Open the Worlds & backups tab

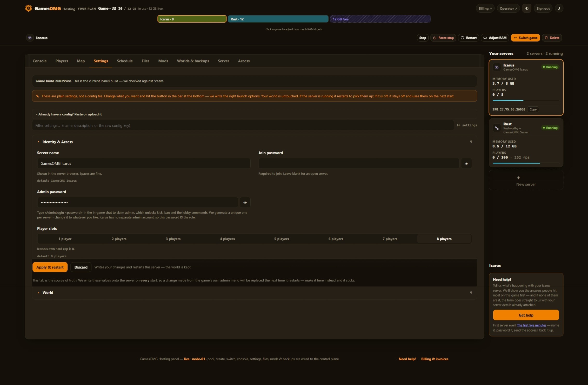click(193, 61)
